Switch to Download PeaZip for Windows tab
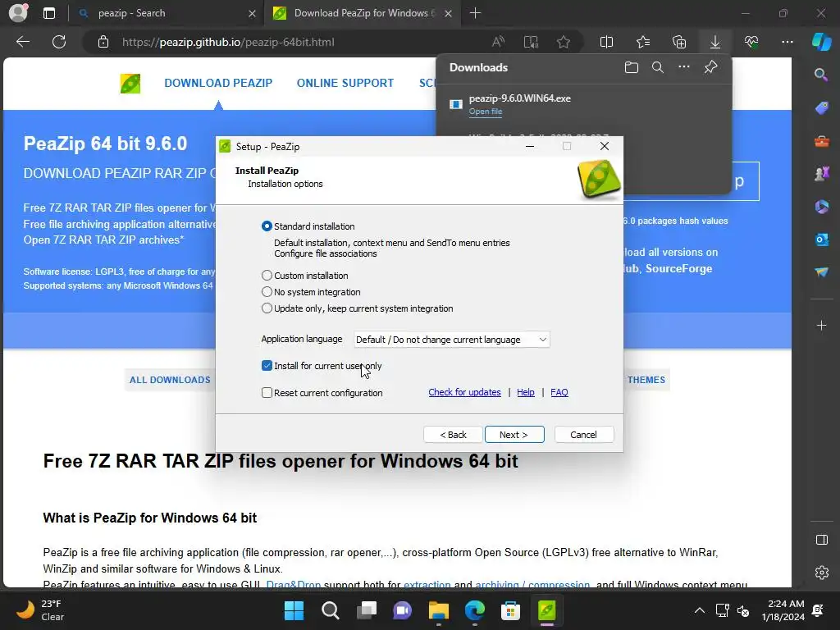 click(363, 13)
